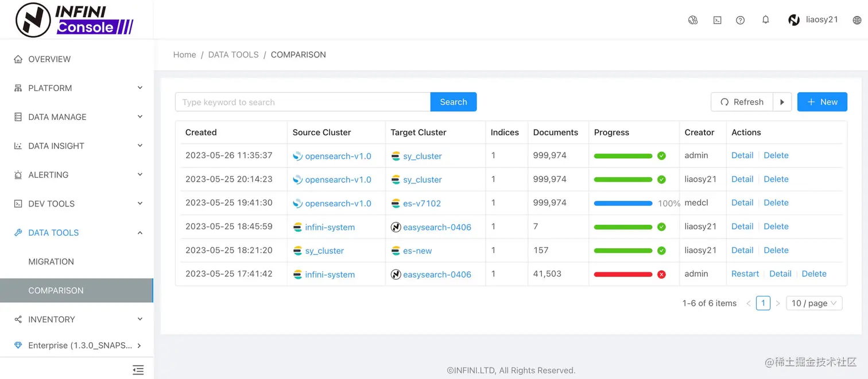868x379 pixels.
Task: Open the notifications bell
Action: tap(765, 19)
